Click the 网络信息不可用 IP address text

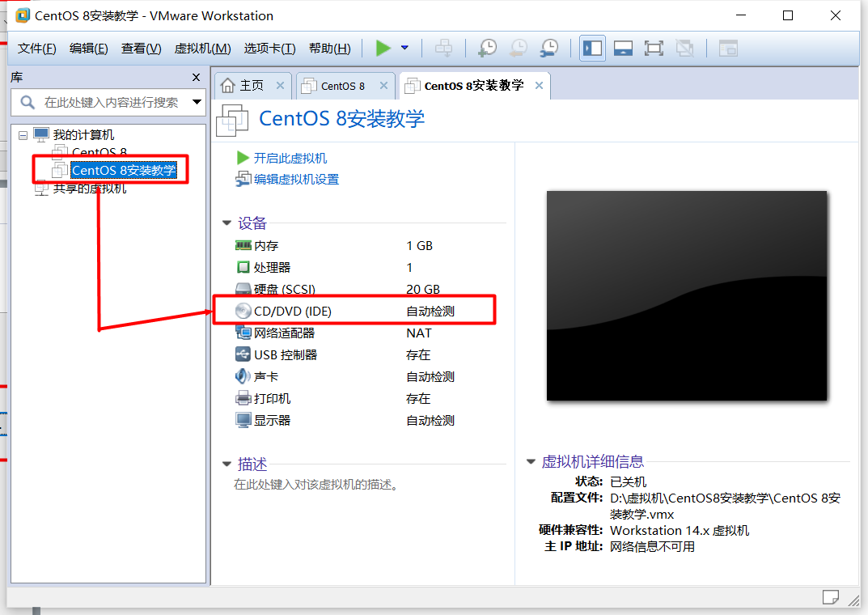(x=652, y=547)
